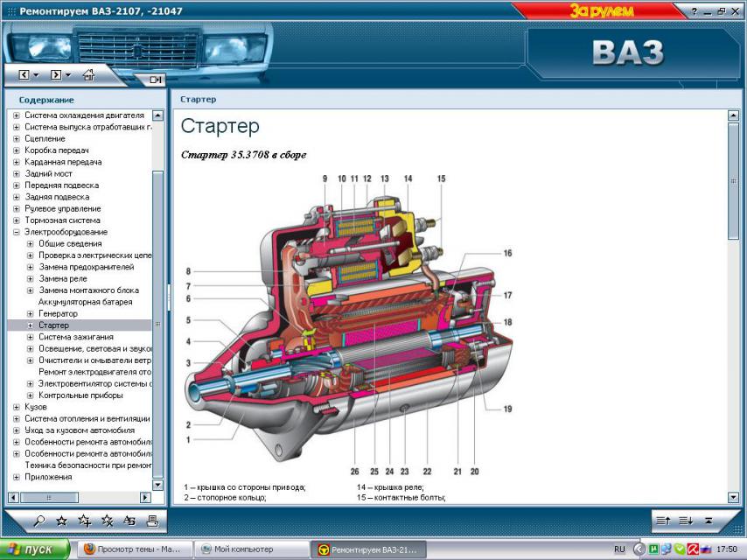
Task: Open the forward history dropdown arrow
Action: [67, 75]
